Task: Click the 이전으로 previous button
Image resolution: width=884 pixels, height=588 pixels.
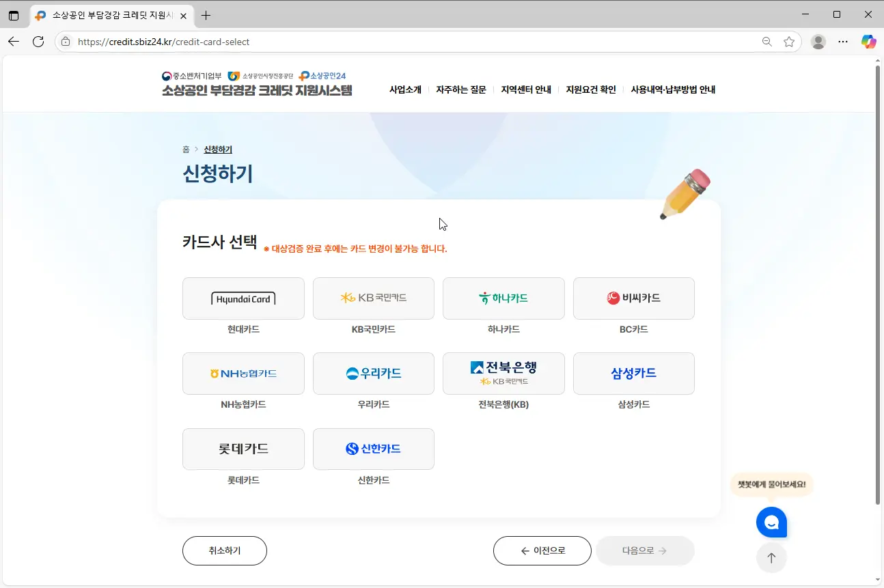Action: tap(542, 550)
